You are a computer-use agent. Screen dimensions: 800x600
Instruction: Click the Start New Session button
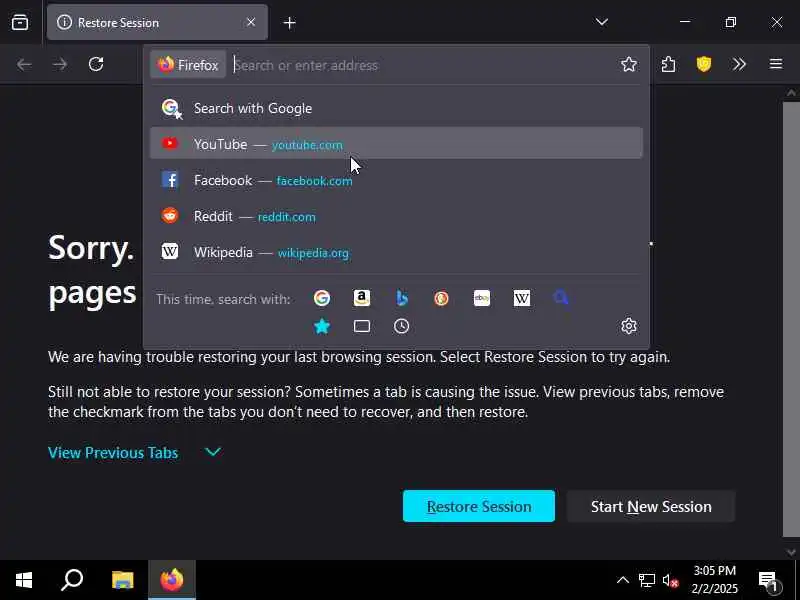(x=651, y=506)
